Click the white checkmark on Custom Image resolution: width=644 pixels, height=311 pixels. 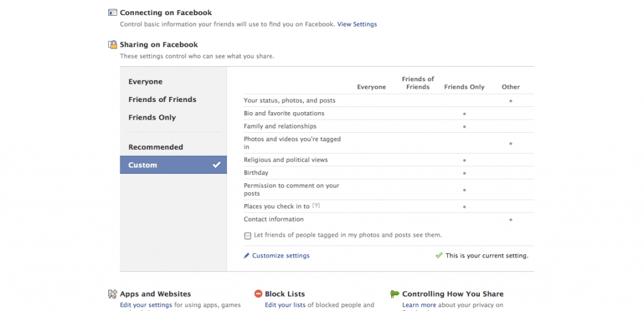click(x=216, y=165)
